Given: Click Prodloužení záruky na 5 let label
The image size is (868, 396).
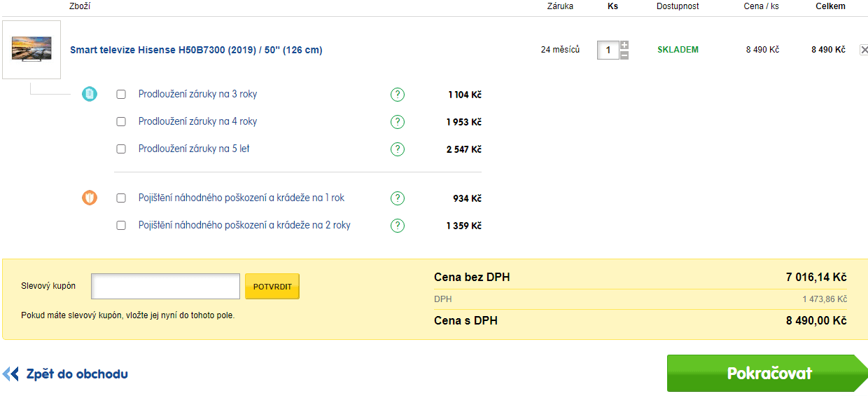Looking at the screenshot, I should tap(194, 149).
